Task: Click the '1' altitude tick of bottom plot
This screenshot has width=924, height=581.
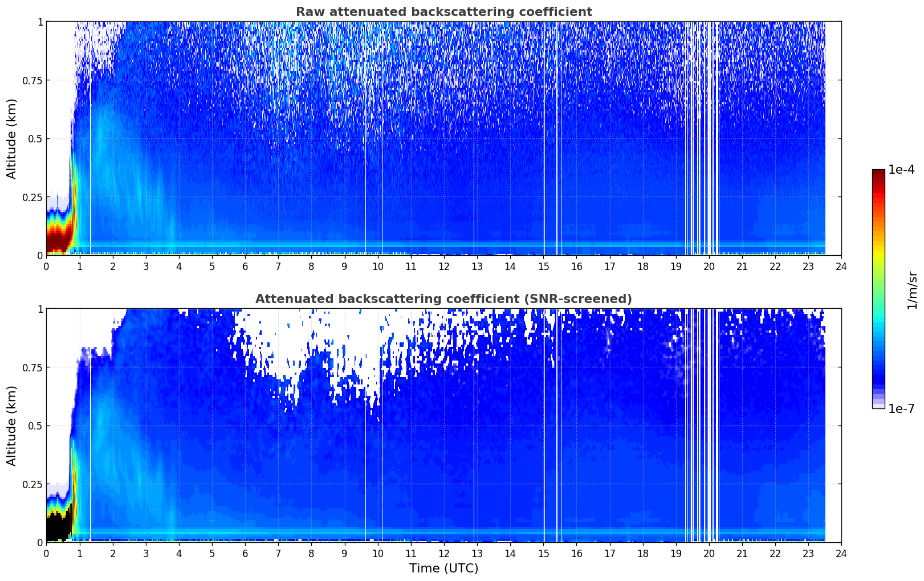Action: tap(39, 309)
